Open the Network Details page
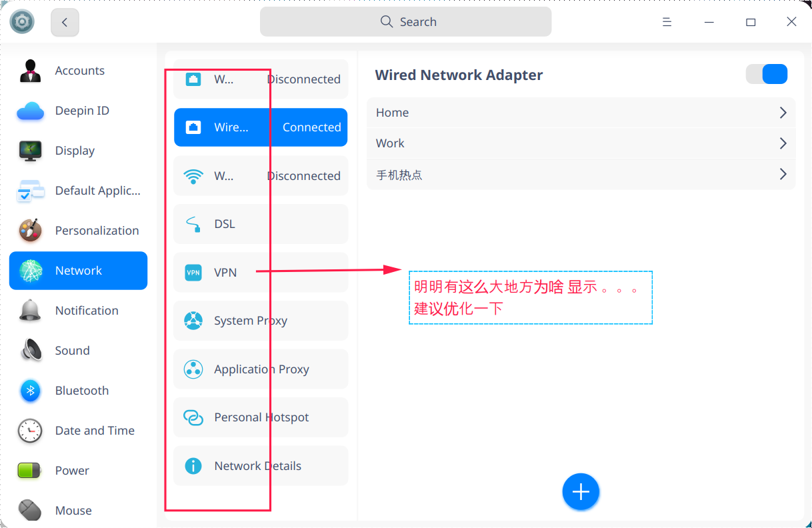 click(261, 466)
